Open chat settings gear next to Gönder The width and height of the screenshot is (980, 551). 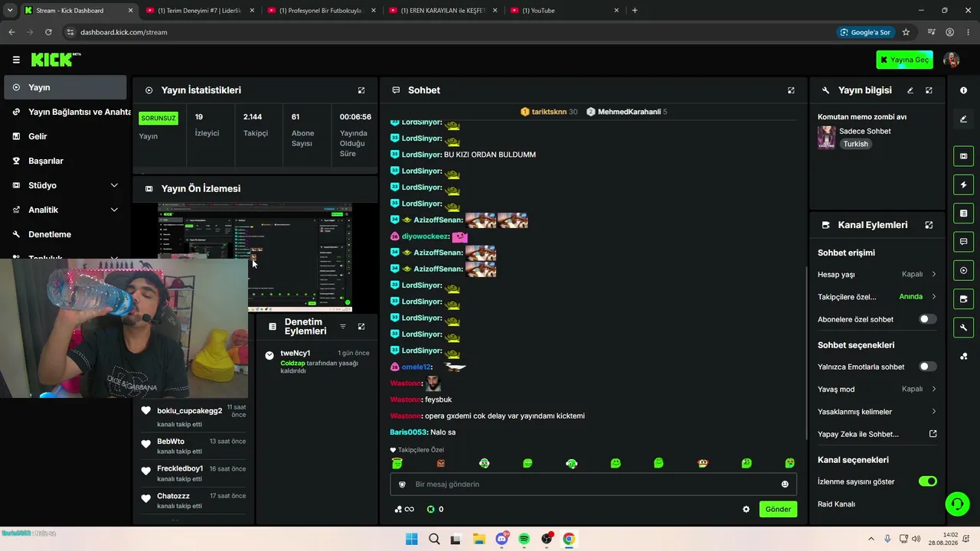(746, 510)
